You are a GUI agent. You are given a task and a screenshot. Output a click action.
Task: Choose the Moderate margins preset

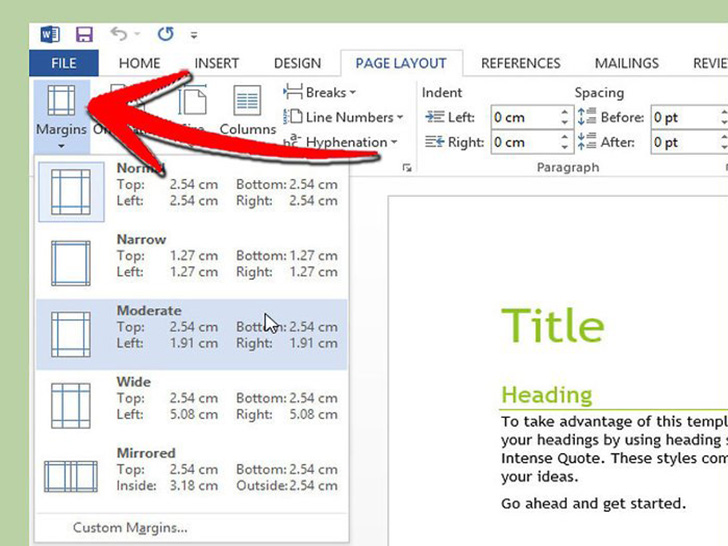[191, 334]
